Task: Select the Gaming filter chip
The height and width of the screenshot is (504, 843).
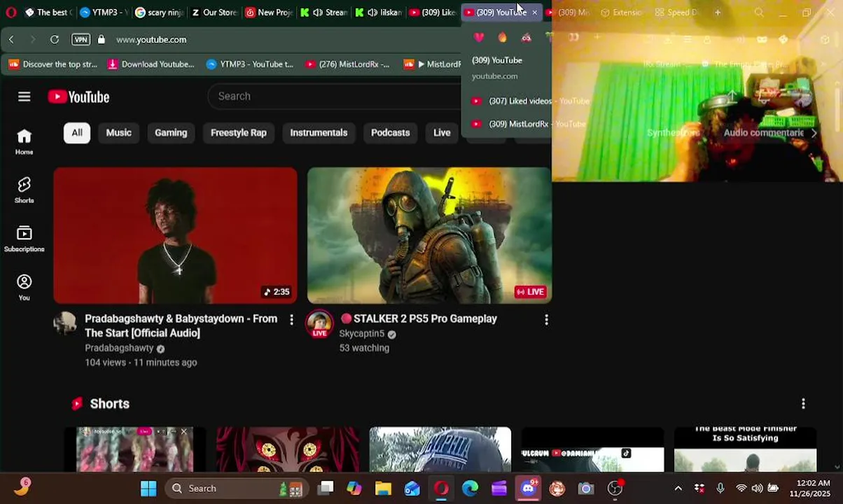Action: [x=171, y=132]
